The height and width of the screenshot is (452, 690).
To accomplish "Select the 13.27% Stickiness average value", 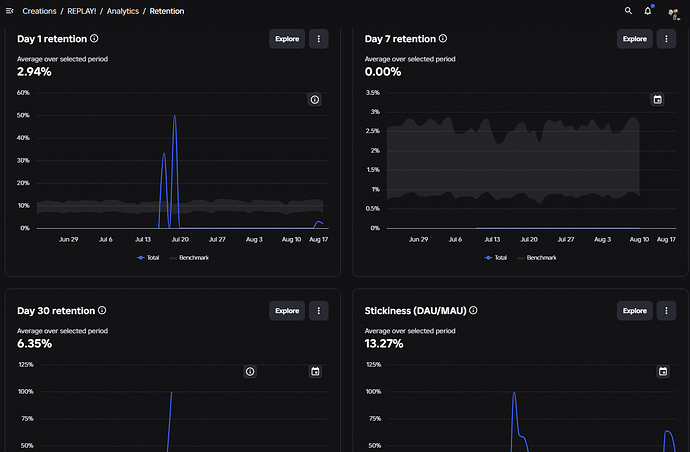I will point(384,344).
